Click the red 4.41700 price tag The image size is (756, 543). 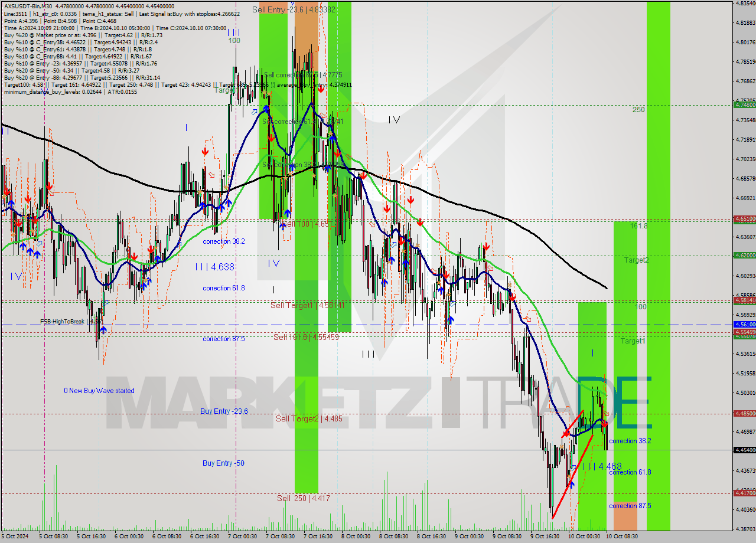tap(745, 493)
